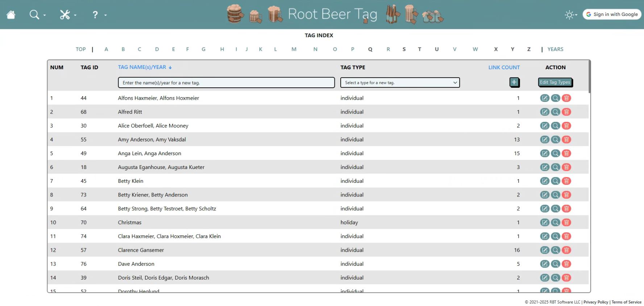Edit the Clarence Gansemer tag
Viewport: 644px width, 306px height.
coord(544,250)
